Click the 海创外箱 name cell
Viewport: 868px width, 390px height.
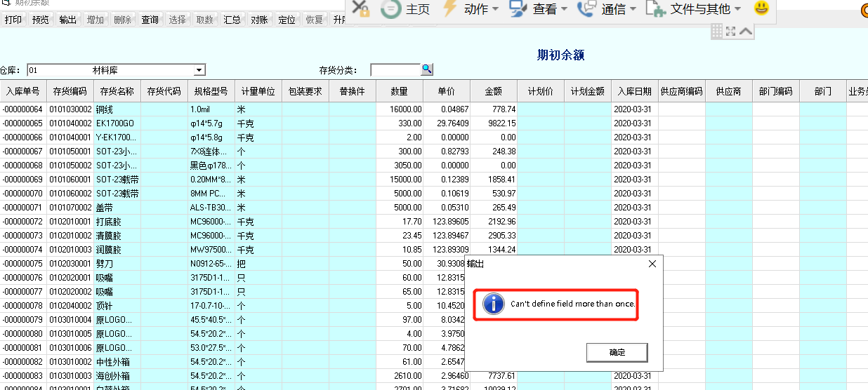pyautogui.click(x=117, y=376)
